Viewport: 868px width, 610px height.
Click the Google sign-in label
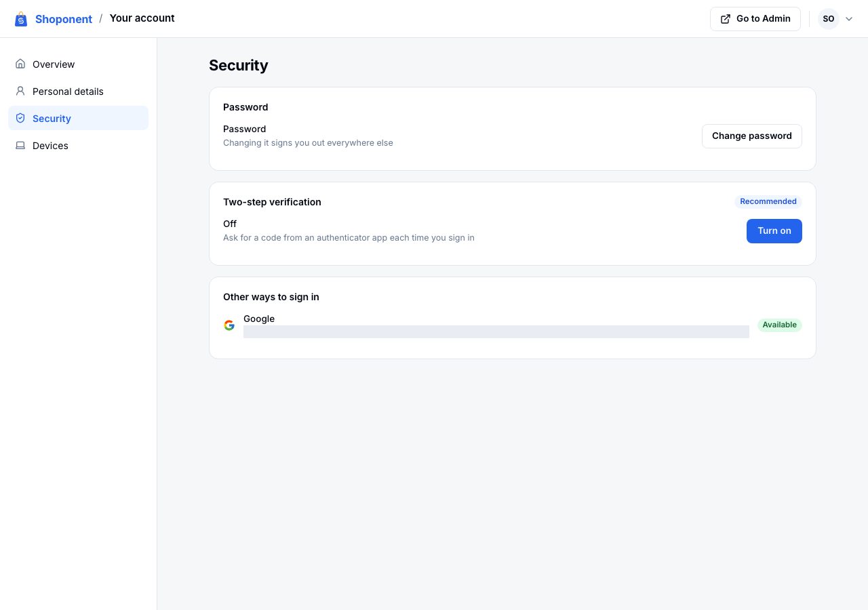click(259, 319)
